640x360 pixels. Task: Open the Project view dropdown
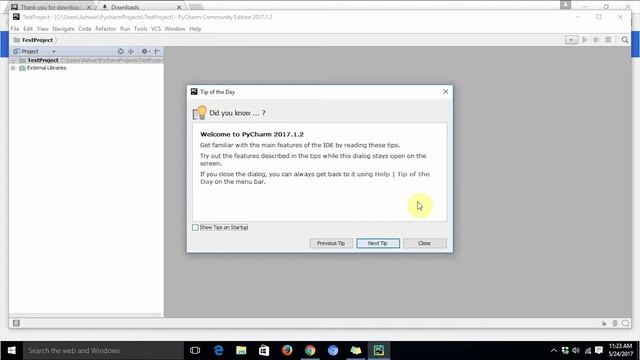(x=54, y=52)
